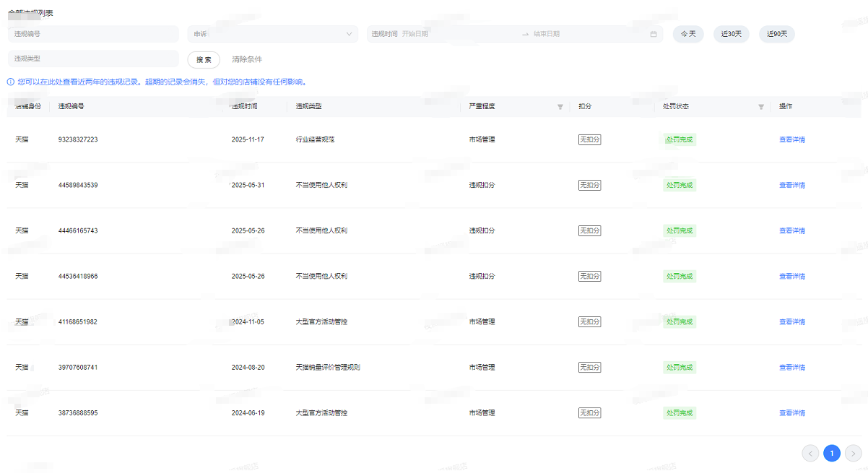Click the filter icon in 严重程度 column header

coord(560,107)
